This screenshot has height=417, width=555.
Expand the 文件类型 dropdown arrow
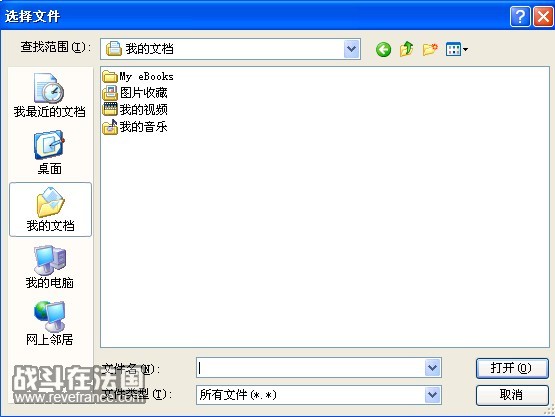tap(433, 395)
